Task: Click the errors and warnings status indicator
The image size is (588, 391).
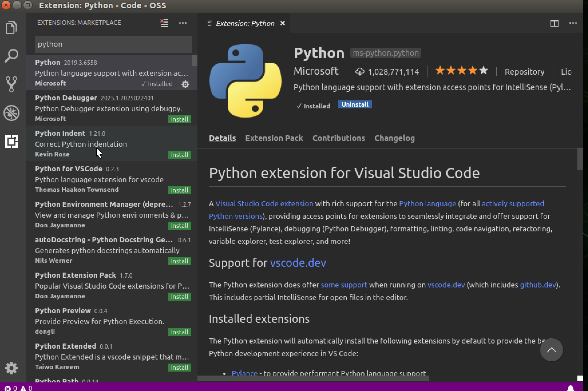Action: click(16, 388)
